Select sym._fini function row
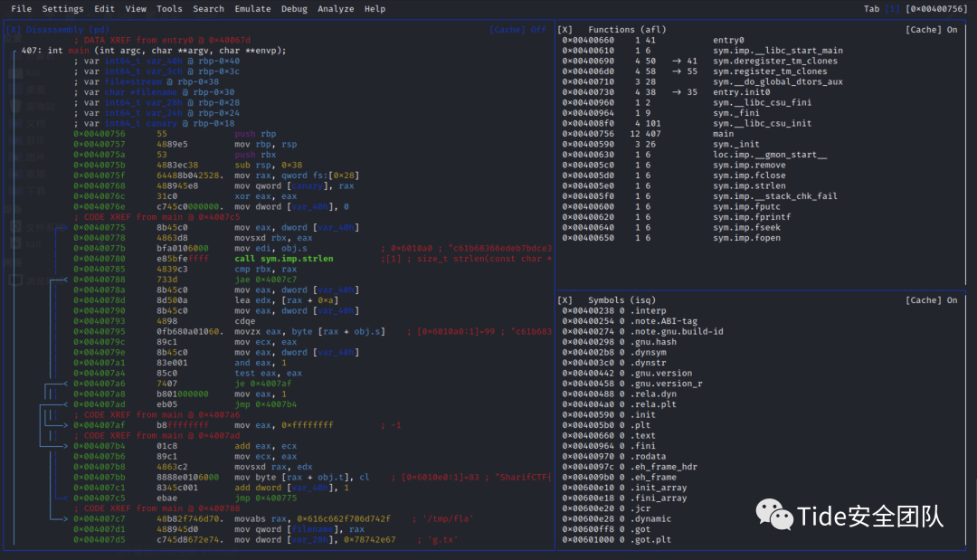Image resolution: width=977 pixels, height=560 pixels. [x=660, y=113]
